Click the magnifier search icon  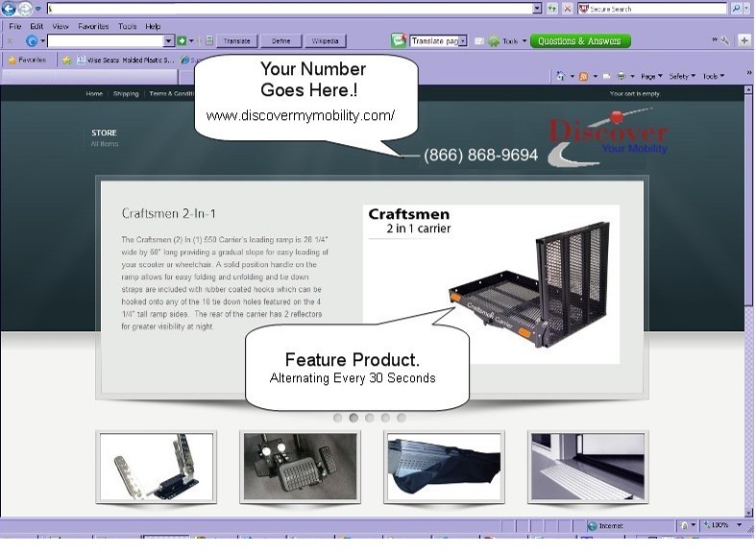click(736, 9)
